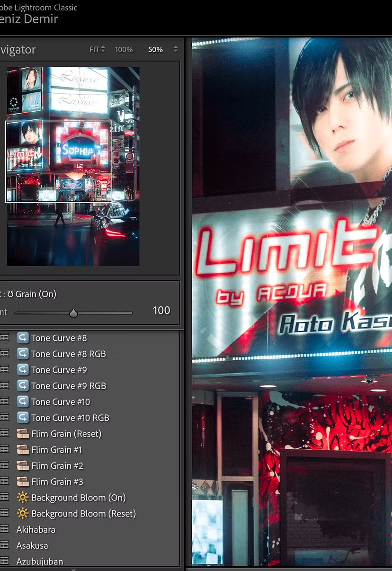Click the film box icon on Flim Grain #1
Viewport: 392px width, 571px height.
pyautogui.click(x=23, y=450)
